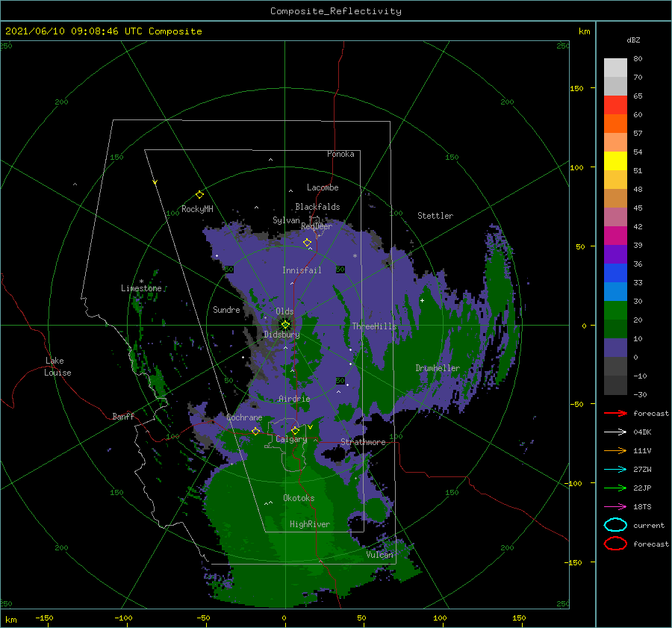Click the yellow marker near Red Deer
Screen dimensions: 672x628
pyautogui.click(x=307, y=243)
